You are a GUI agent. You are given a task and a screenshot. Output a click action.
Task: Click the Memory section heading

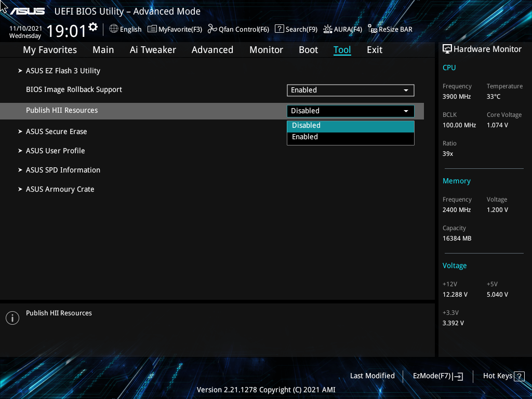pyautogui.click(x=456, y=181)
